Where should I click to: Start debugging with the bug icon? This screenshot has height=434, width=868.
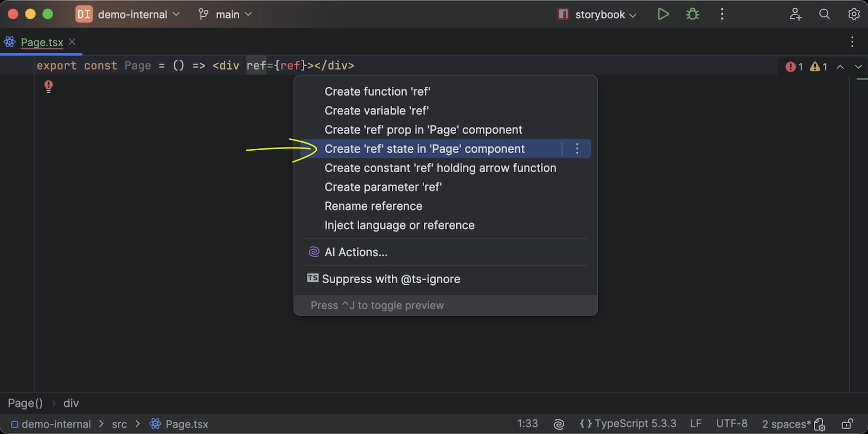click(x=693, y=14)
